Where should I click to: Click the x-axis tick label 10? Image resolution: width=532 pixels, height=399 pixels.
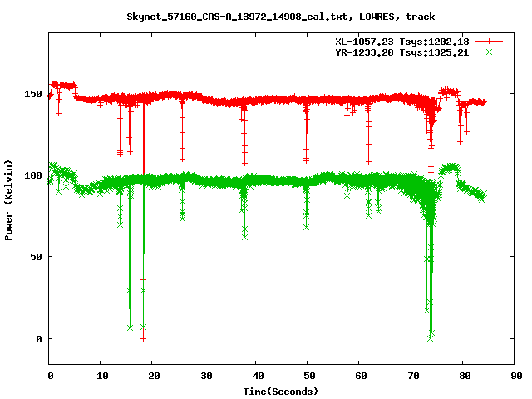coord(102,376)
